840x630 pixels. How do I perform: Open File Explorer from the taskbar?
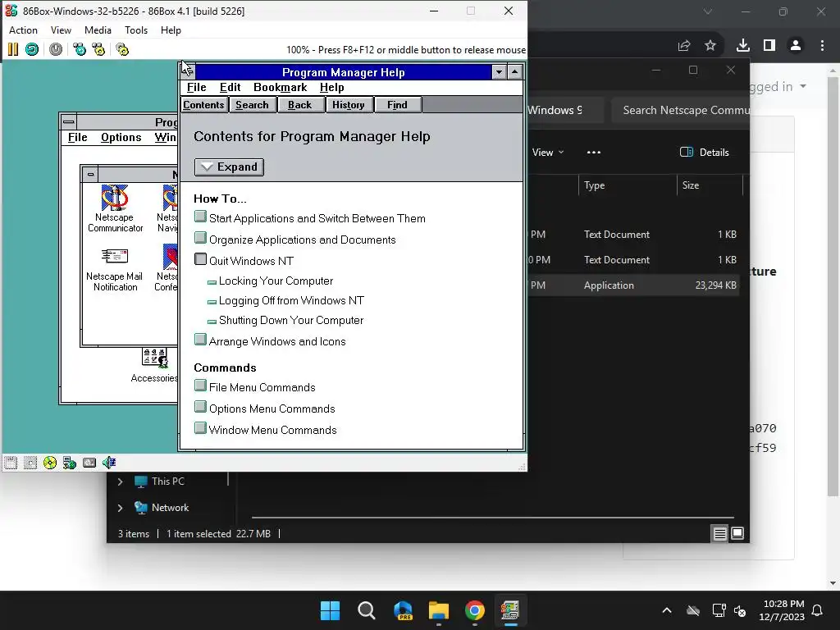pyautogui.click(x=439, y=610)
